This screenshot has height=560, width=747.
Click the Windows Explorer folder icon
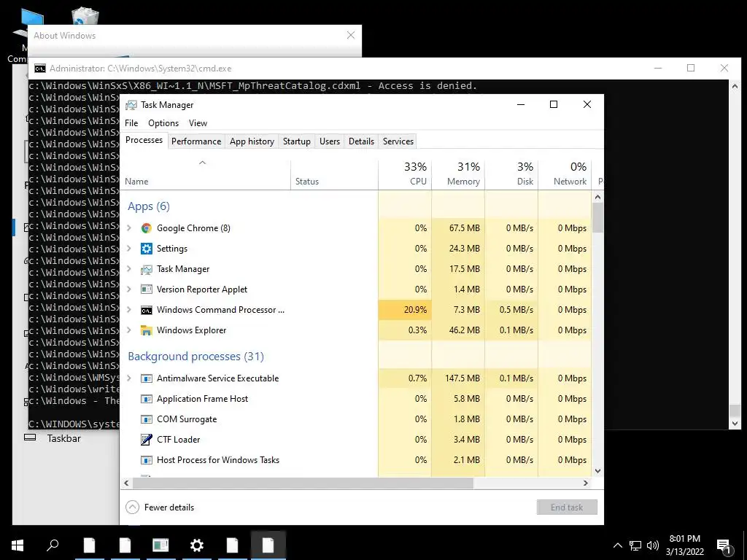click(146, 330)
